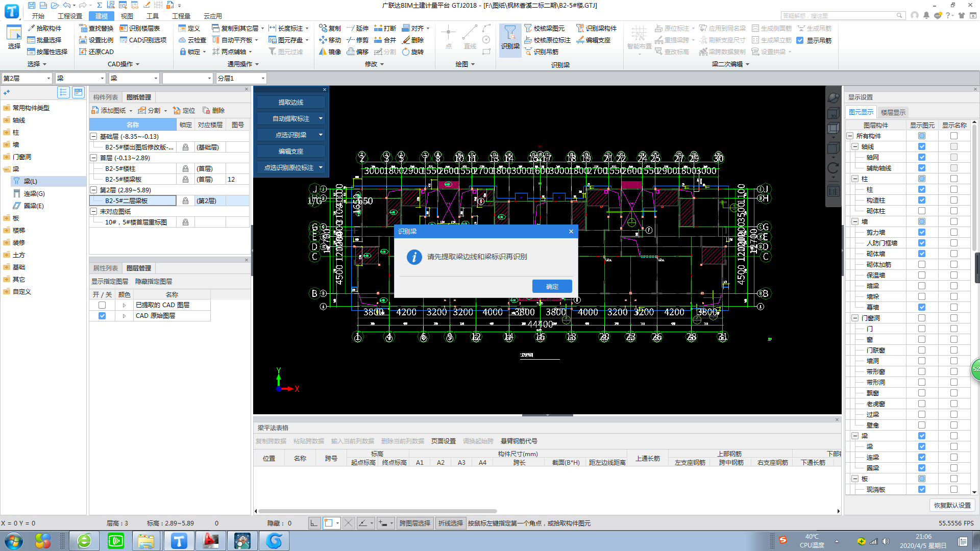This screenshot has width=980, height=551.
Task: Expand CAD 原始图层 row arrow
Action: tap(124, 316)
